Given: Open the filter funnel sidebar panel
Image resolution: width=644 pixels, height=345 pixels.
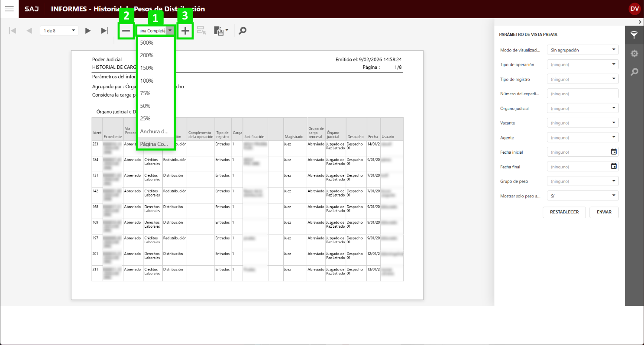Looking at the screenshot, I should 634,35.
